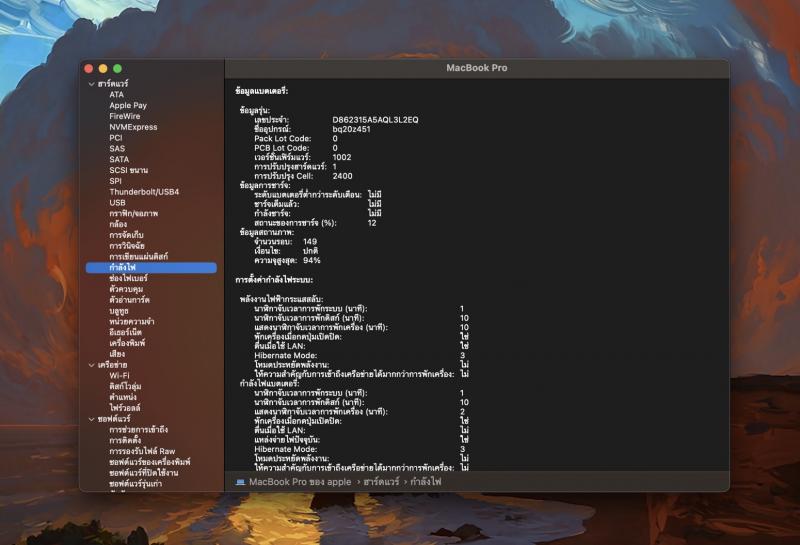Click ฮาร์ดแวร์ in the bottom path bar

(381, 482)
